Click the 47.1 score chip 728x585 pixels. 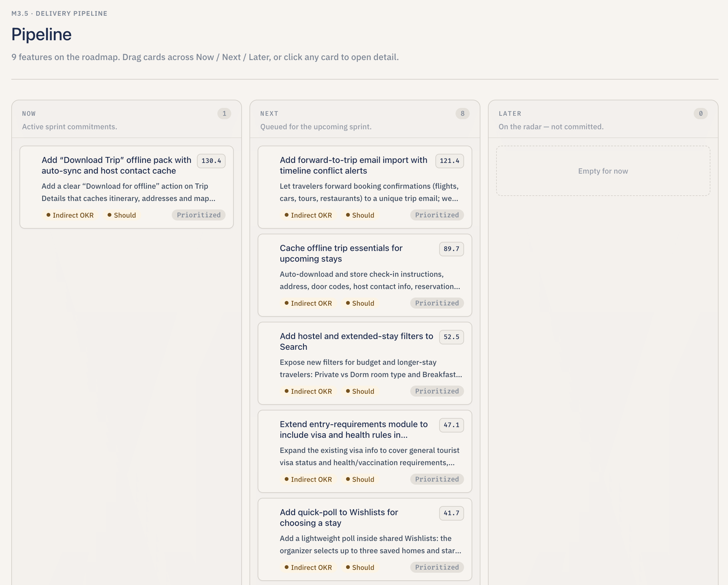coord(451,425)
